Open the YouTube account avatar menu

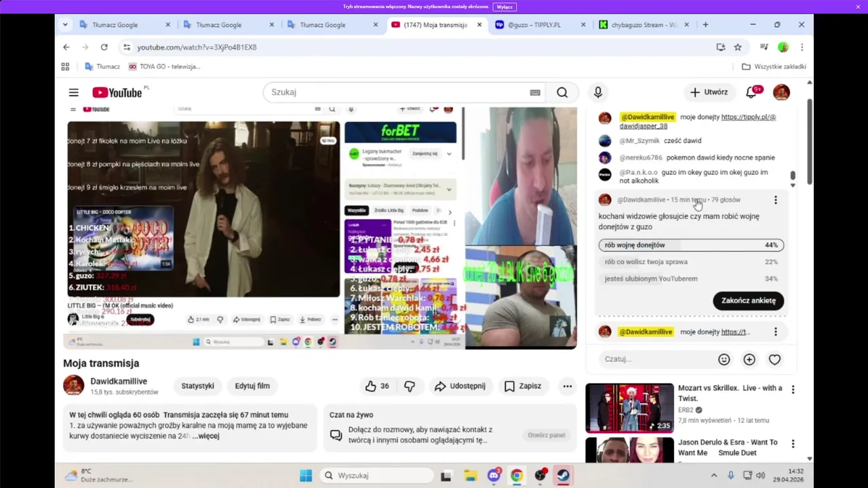click(781, 92)
